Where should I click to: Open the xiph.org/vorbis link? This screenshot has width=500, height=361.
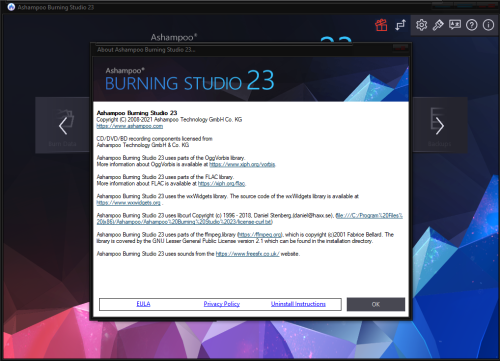(x=242, y=164)
